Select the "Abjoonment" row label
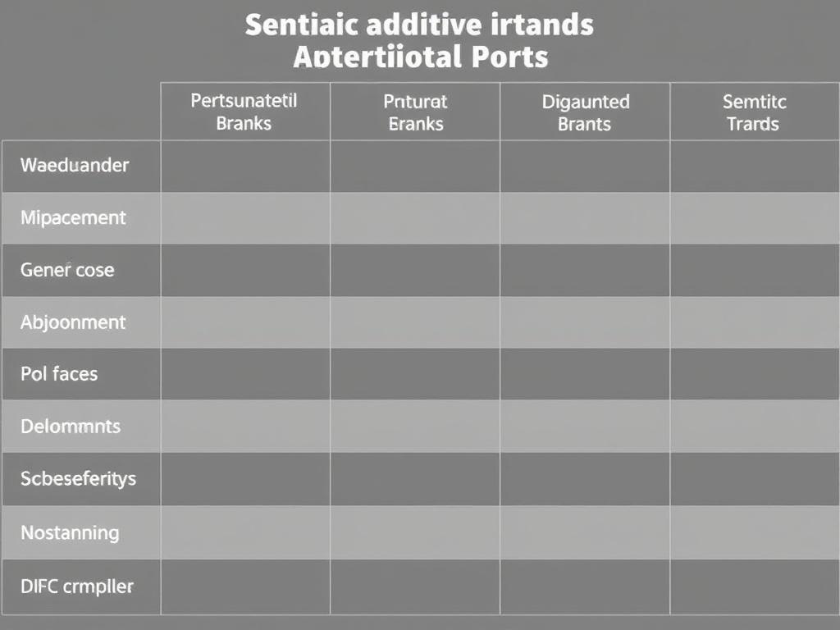This screenshot has width=840, height=630. point(73,322)
